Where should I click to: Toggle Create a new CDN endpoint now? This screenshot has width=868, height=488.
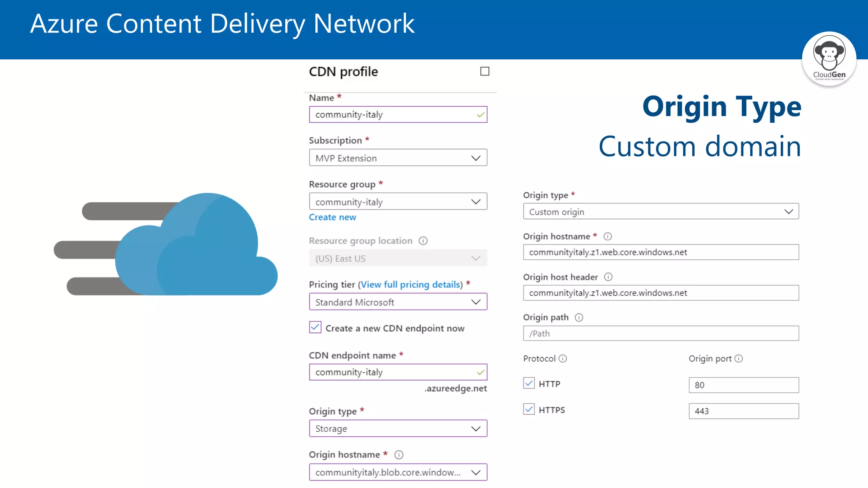(315, 327)
